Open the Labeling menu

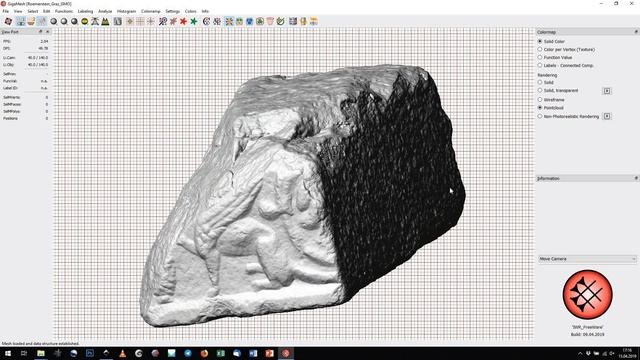[85, 11]
